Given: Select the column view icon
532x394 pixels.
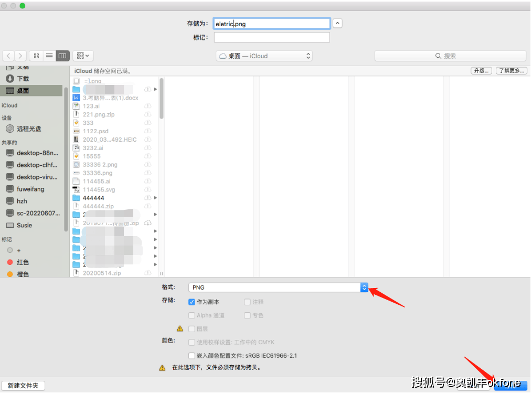Looking at the screenshot, I should pos(62,56).
